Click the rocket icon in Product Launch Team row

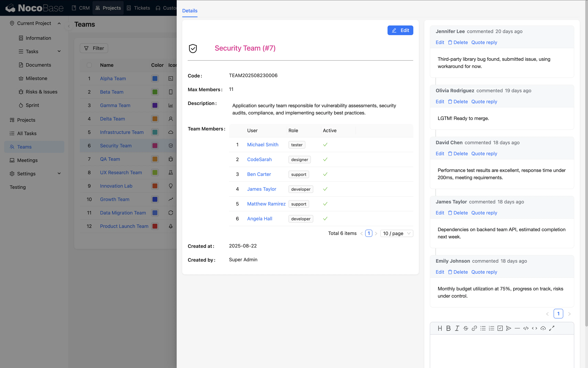click(171, 226)
